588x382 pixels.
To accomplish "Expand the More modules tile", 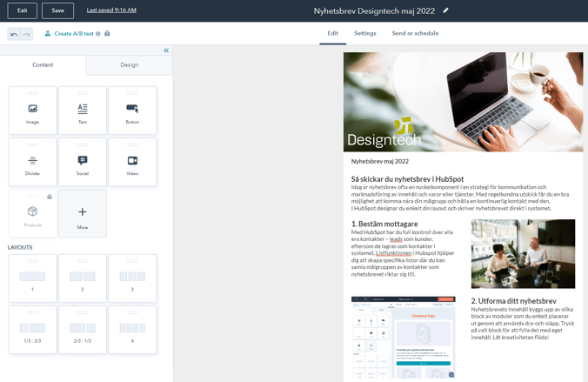I will pos(83,213).
